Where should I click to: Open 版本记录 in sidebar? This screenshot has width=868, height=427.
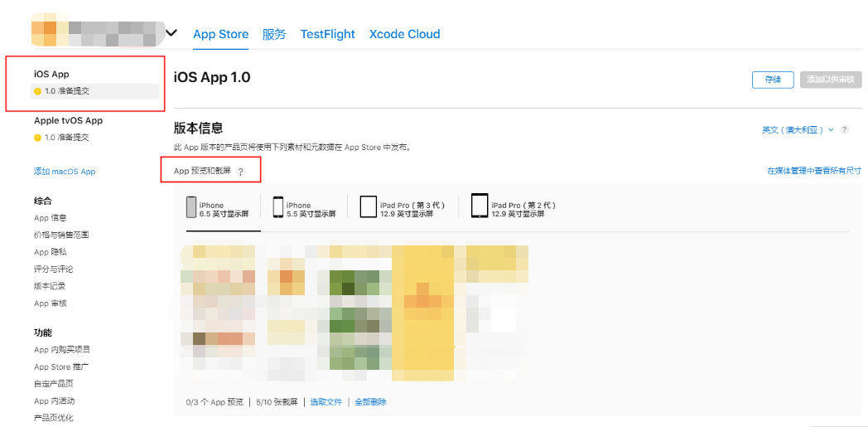[x=50, y=286]
